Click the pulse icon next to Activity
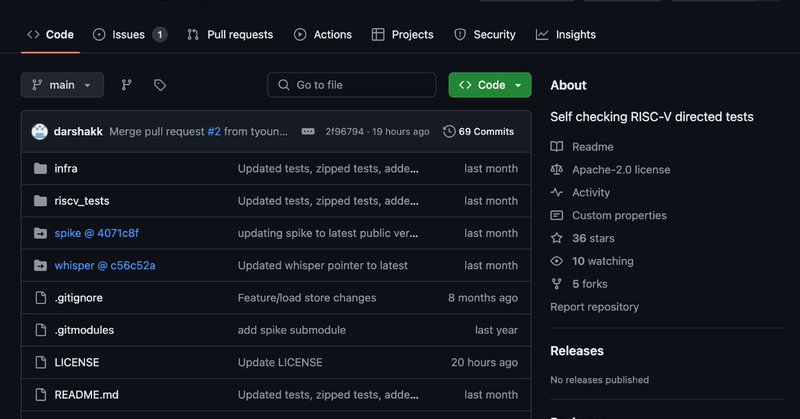 tap(557, 192)
